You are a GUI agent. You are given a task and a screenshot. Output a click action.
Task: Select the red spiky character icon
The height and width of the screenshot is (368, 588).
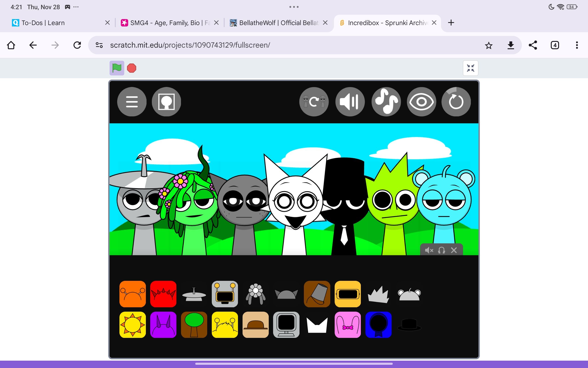[163, 294]
